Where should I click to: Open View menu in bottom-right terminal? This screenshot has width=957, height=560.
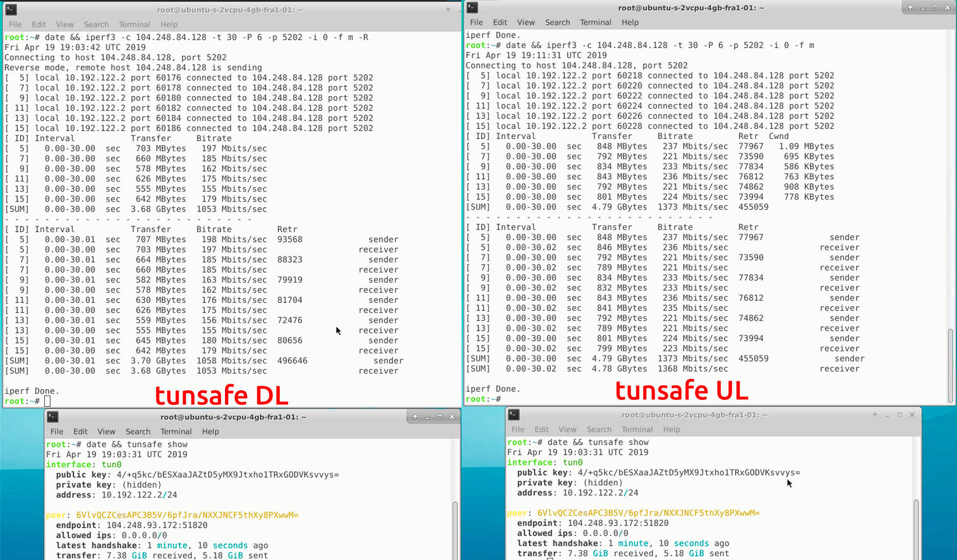click(567, 429)
